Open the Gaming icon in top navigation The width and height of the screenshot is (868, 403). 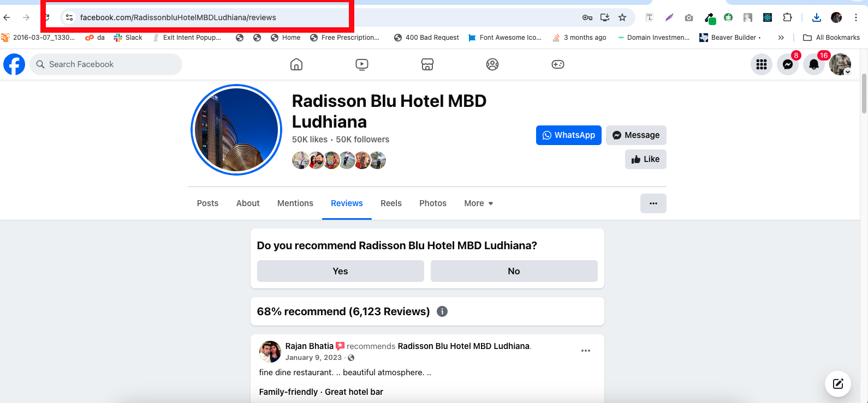click(x=557, y=64)
